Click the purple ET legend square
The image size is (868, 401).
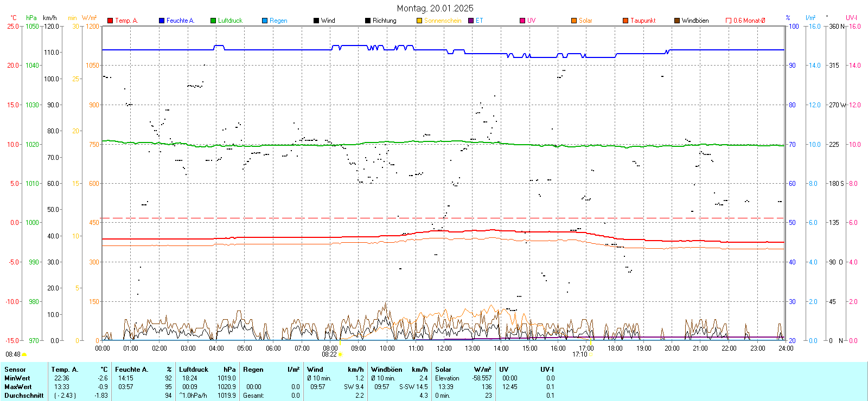[471, 21]
